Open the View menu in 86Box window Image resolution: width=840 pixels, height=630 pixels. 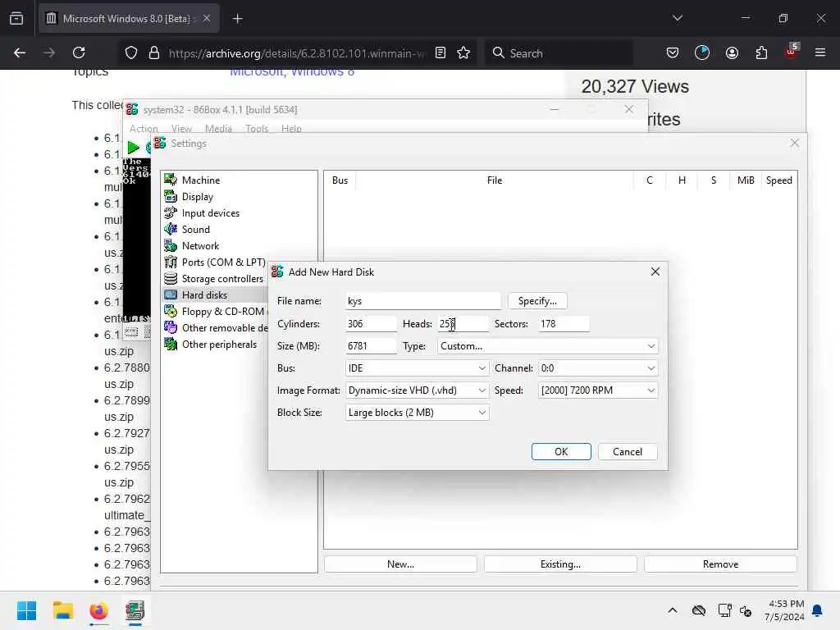[181, 129]
